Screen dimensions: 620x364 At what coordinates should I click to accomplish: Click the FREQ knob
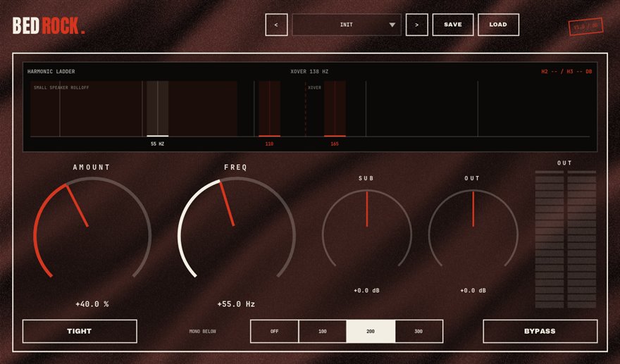click(x=237, y=228)
